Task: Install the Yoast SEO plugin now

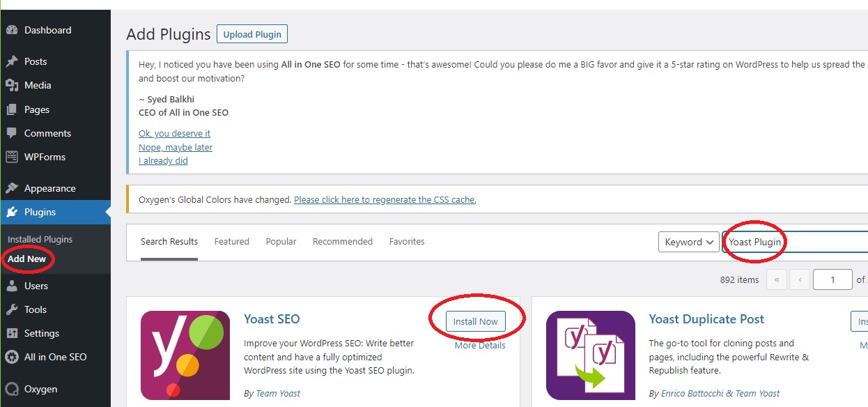Action: 476,321
